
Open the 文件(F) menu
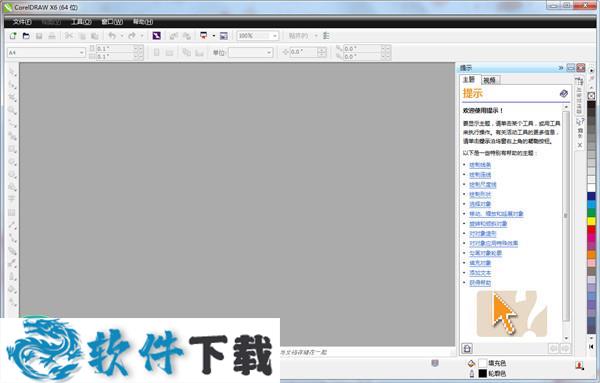coord(22,22)
